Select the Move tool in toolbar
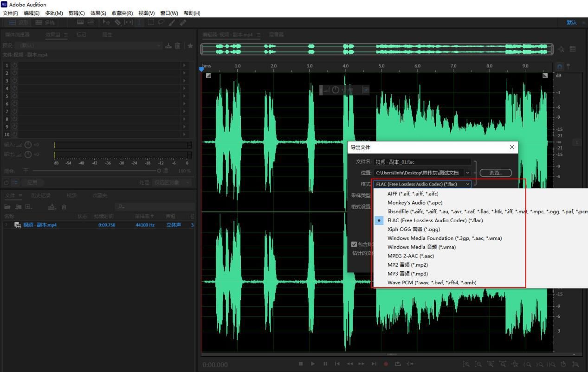This screenshot has width=588, height=372. [x=106, y=22]
